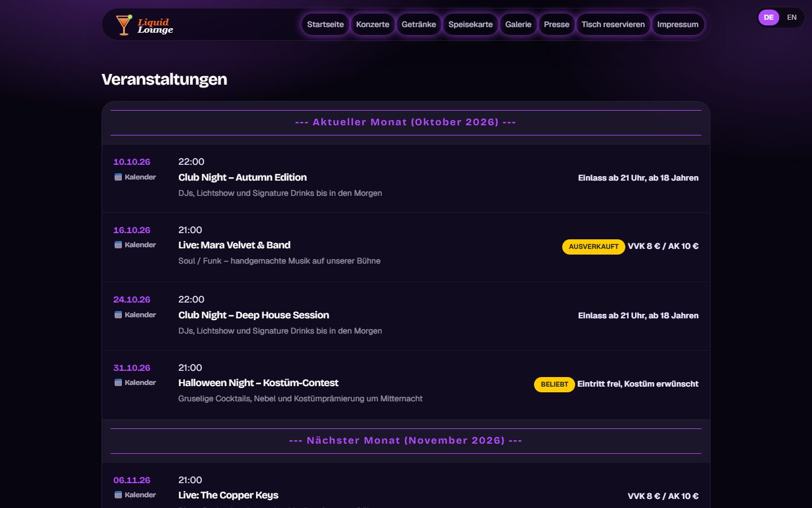Go to the Presse section

[557, 24]
